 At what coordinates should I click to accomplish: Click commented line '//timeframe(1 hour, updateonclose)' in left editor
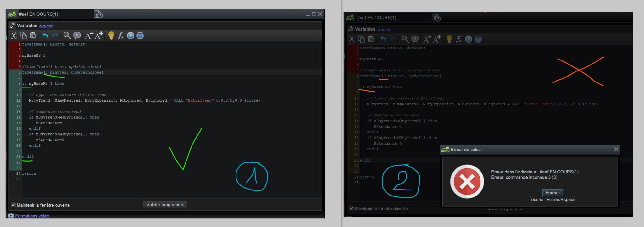tap(62, 67)
